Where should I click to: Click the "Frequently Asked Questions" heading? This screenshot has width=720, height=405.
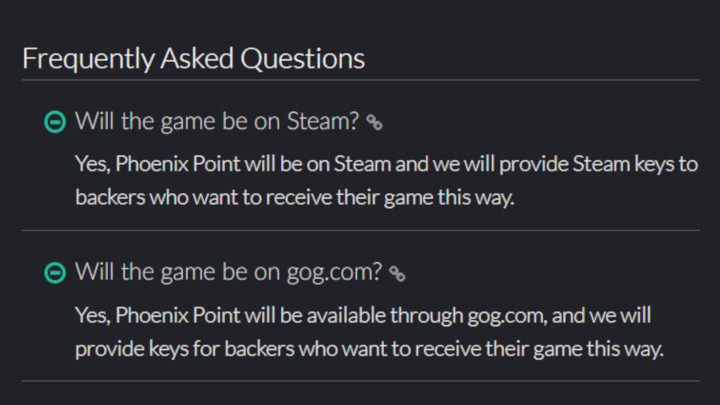pyautogui.click(x=193, y=58)
